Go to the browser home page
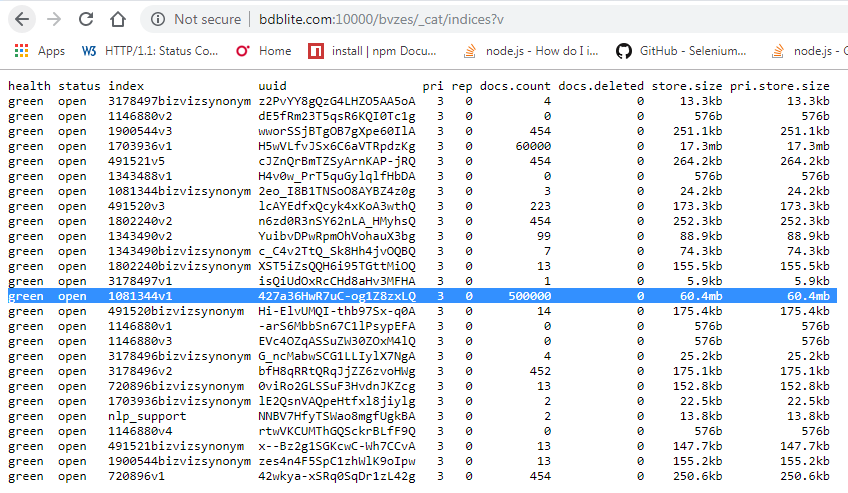The width and height of the screenshot is (848, 493). click(x=118, y=19)
